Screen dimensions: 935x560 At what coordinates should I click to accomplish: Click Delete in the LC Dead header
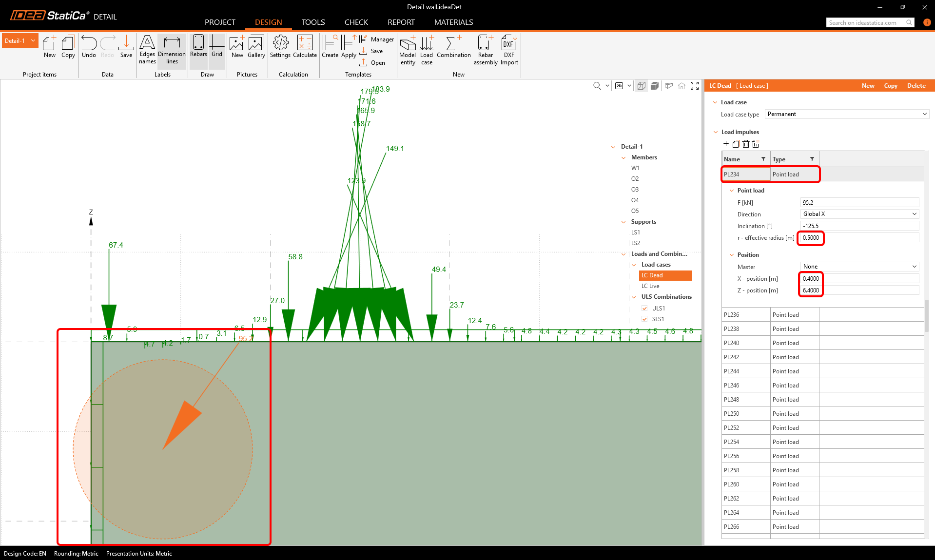pos(916,86)
